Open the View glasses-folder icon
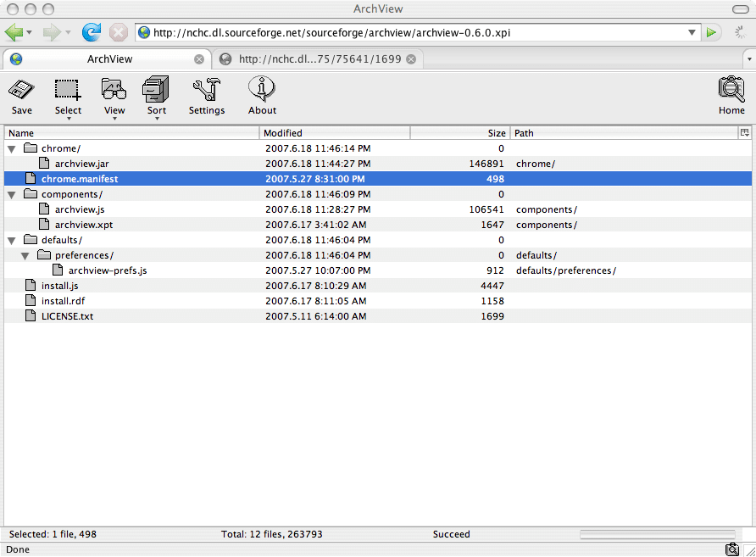This screenshot has width=756, height=557. [x=114, y=90]
